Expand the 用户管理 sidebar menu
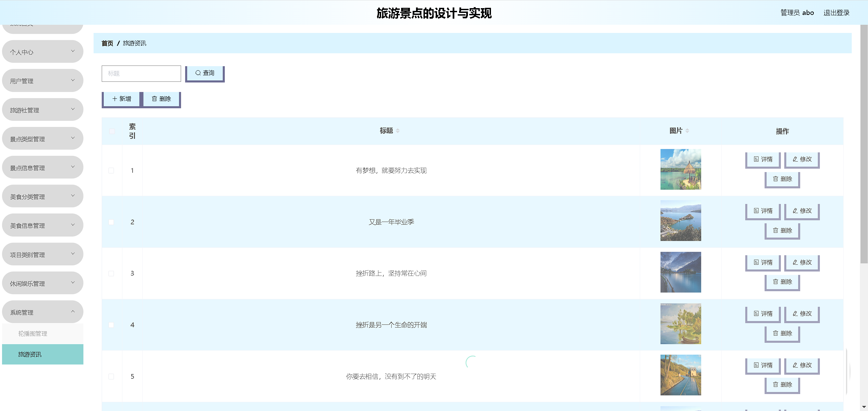The width and height of the screenshot is (868, 411). (x=42, y=81)
